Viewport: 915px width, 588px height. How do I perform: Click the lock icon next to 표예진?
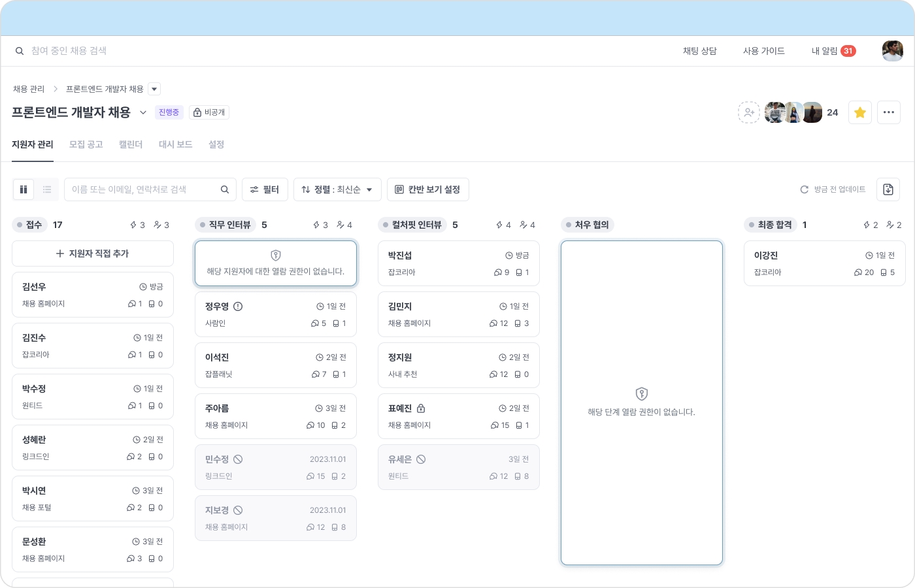421,408
